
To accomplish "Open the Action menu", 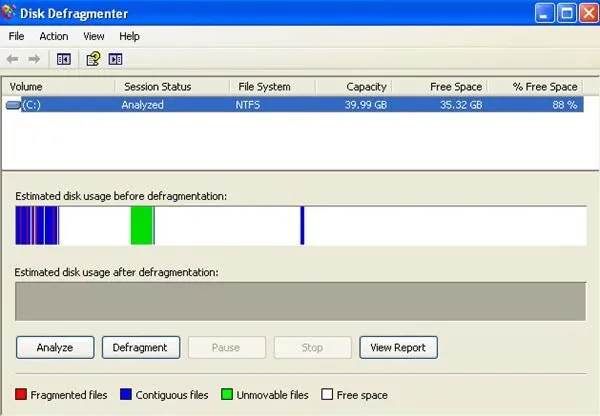I will (54, 36).
